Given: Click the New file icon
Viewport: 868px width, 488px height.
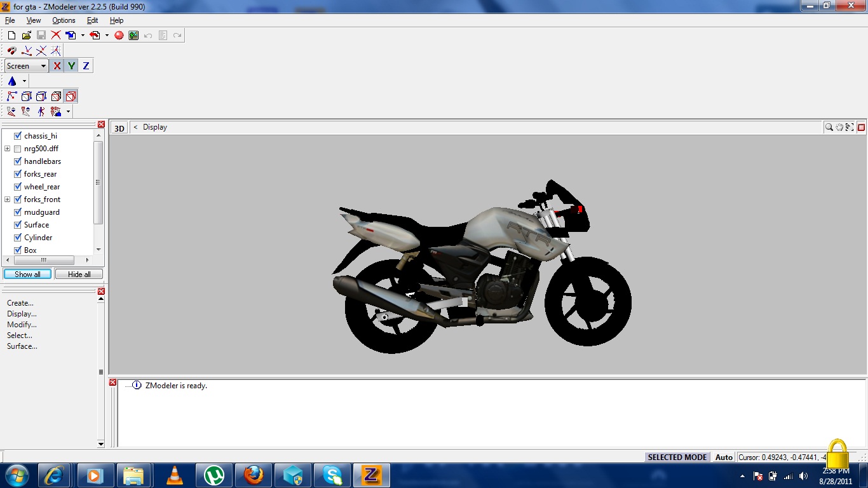Looking at the screenshot, I should (x=11, y=35).
